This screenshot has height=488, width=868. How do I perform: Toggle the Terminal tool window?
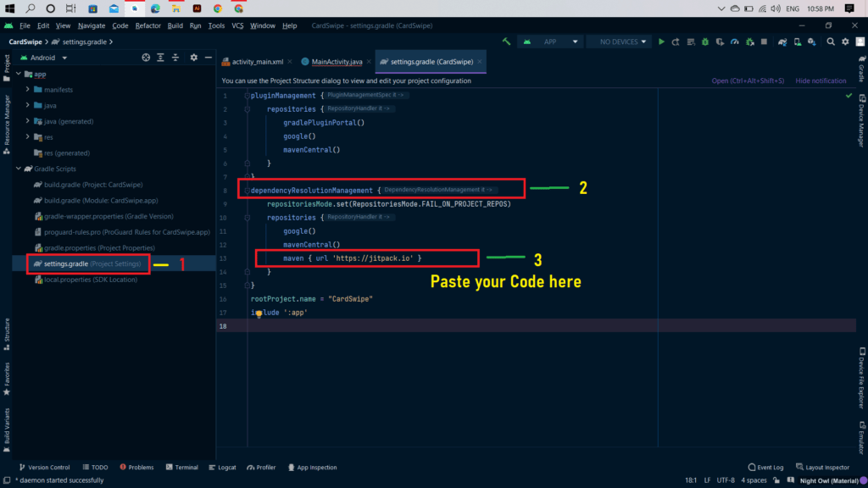[181, 467]
